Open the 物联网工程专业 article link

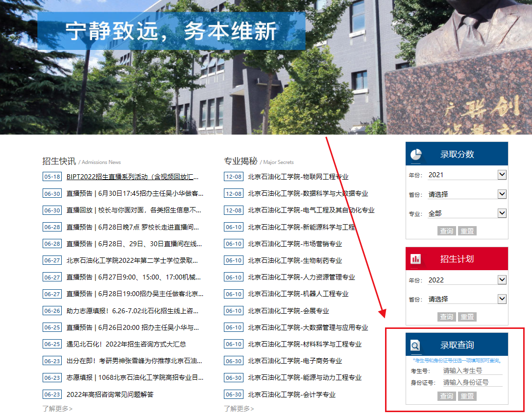click(298, 177)
